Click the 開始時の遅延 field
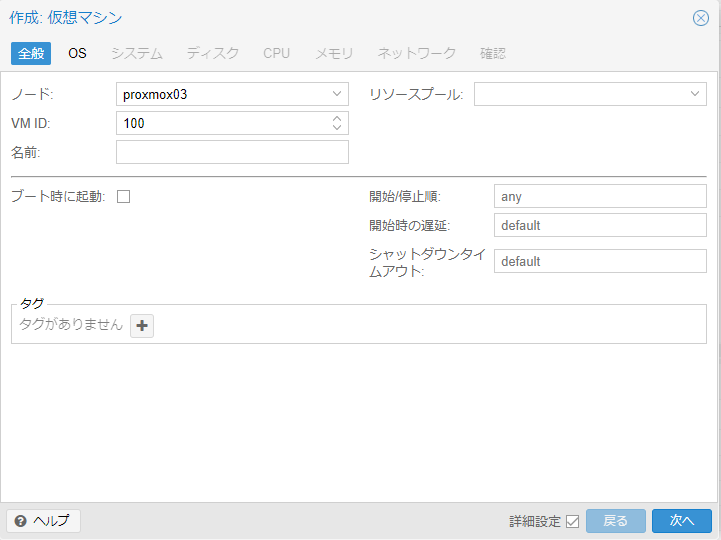Image resolution: width=721 pixels, height=540 pixels. 600,225
